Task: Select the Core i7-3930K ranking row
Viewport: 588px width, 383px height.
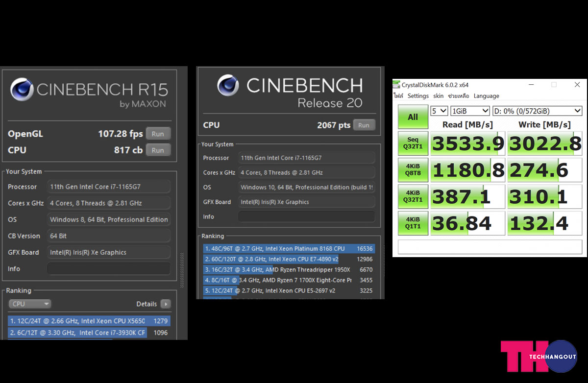Action: coord(89,333)
